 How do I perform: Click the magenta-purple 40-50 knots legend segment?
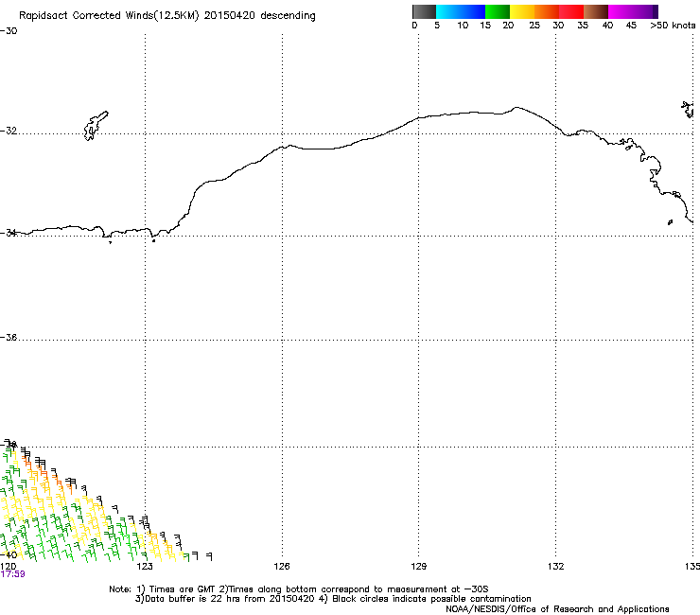pyautogui.click(x=633, y=11)
